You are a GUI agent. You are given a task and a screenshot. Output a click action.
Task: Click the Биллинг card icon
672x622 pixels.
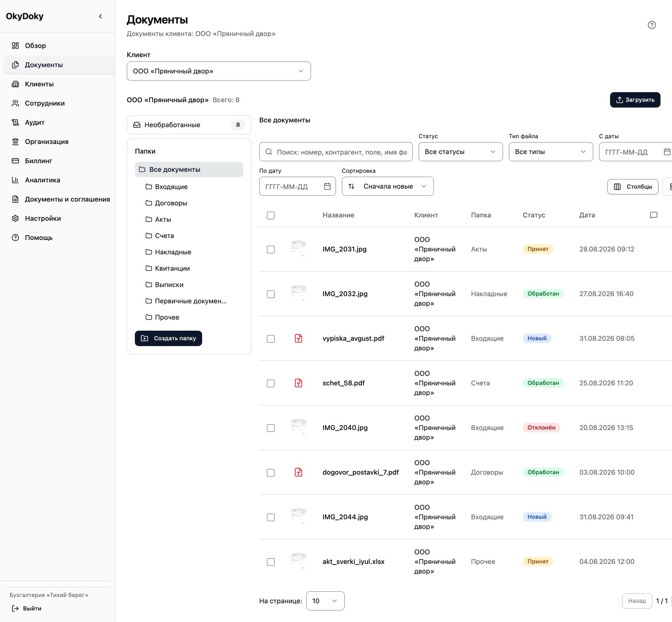pyautogui.click(x=15, y=161)
